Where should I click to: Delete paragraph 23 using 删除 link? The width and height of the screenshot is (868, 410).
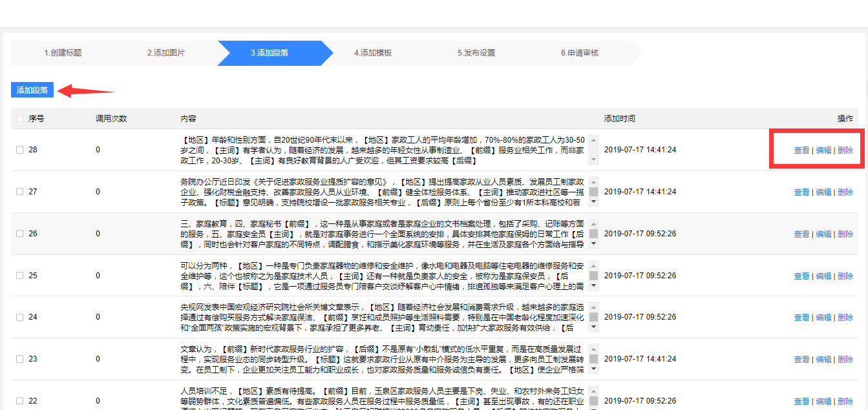(845, 360)
